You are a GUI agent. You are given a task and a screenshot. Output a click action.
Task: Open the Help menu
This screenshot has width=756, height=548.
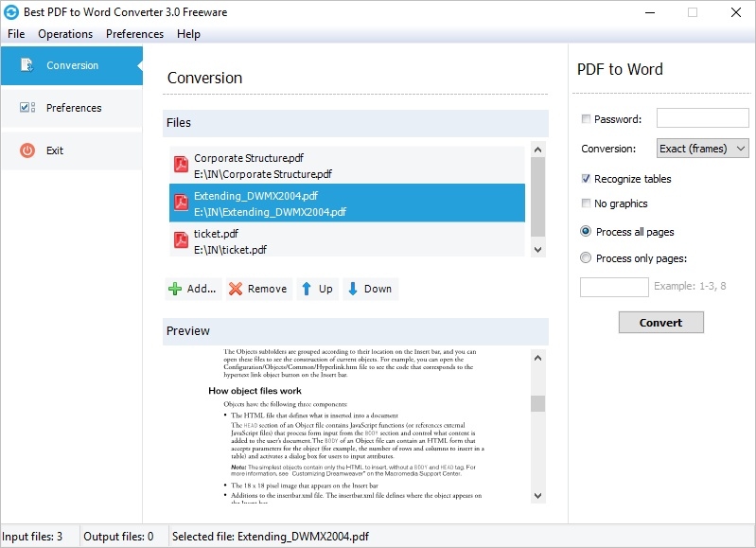[x=188, y=34]
